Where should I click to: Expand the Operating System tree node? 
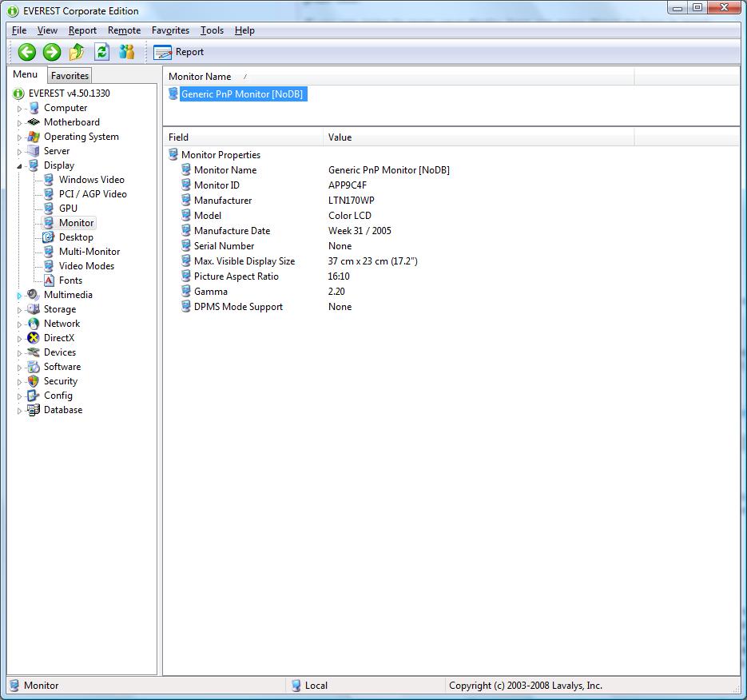click(x=19, y=137)
